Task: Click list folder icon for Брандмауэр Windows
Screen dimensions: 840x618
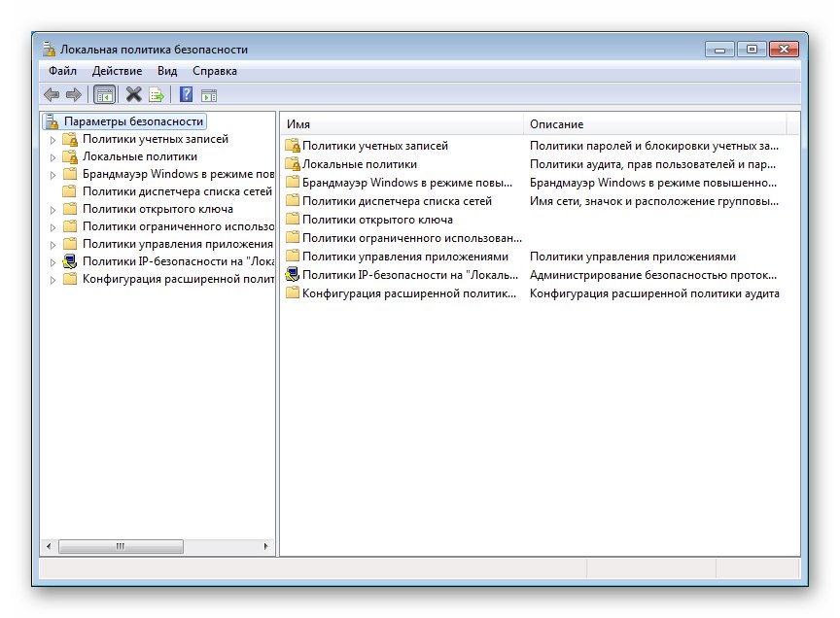Action: [x=293, y=183]
